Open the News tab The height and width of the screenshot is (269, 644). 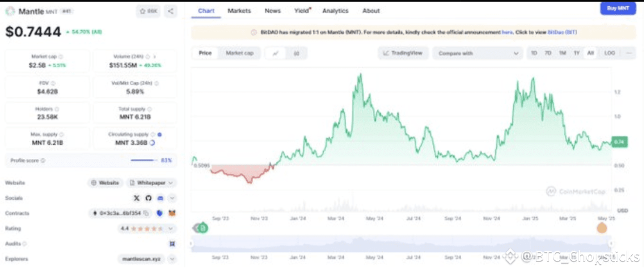pos(273,11)
